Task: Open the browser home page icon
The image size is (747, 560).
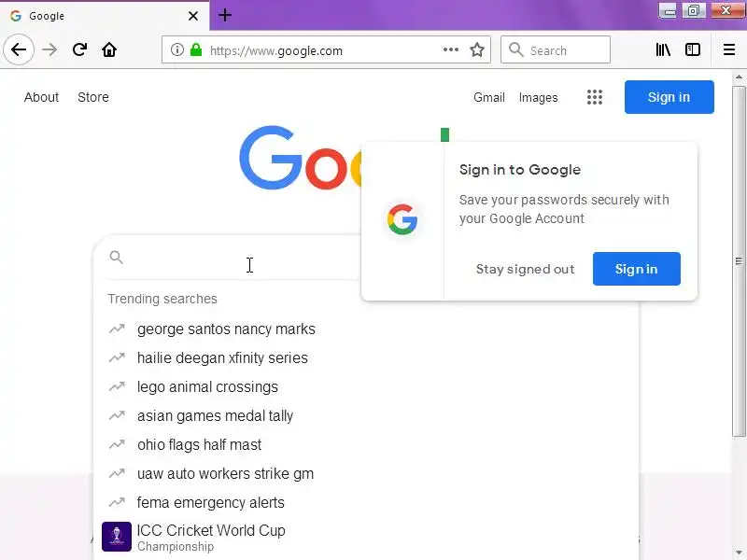Action: [x=109, y=49]
